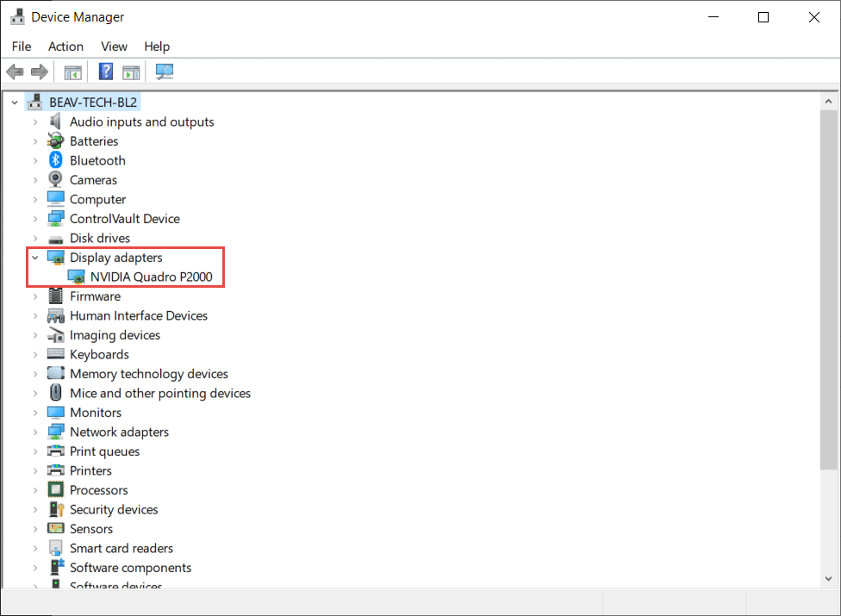This screenshot has width=841, height=616.
Task: Open the View menu
Action: (x=115, y=47)
